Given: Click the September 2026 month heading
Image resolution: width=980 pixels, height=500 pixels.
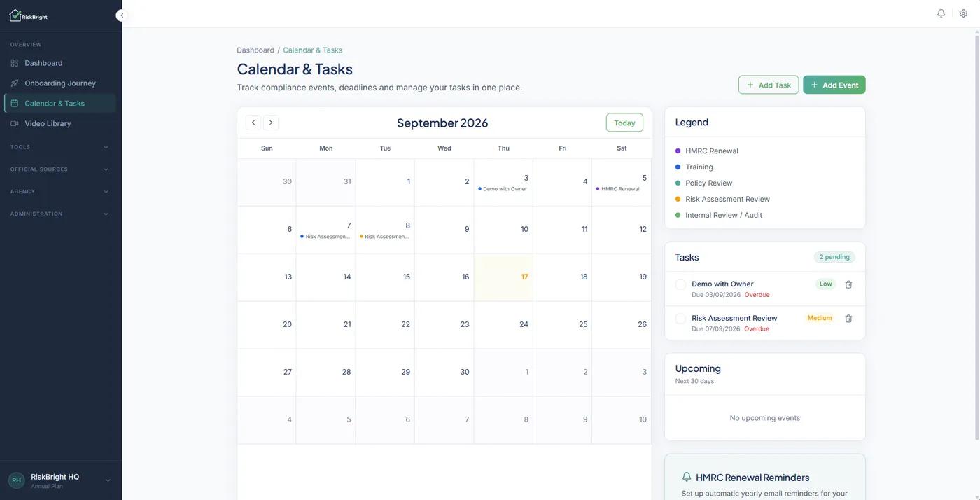Looking at the screenshot, I should click(x=442, y=123).
